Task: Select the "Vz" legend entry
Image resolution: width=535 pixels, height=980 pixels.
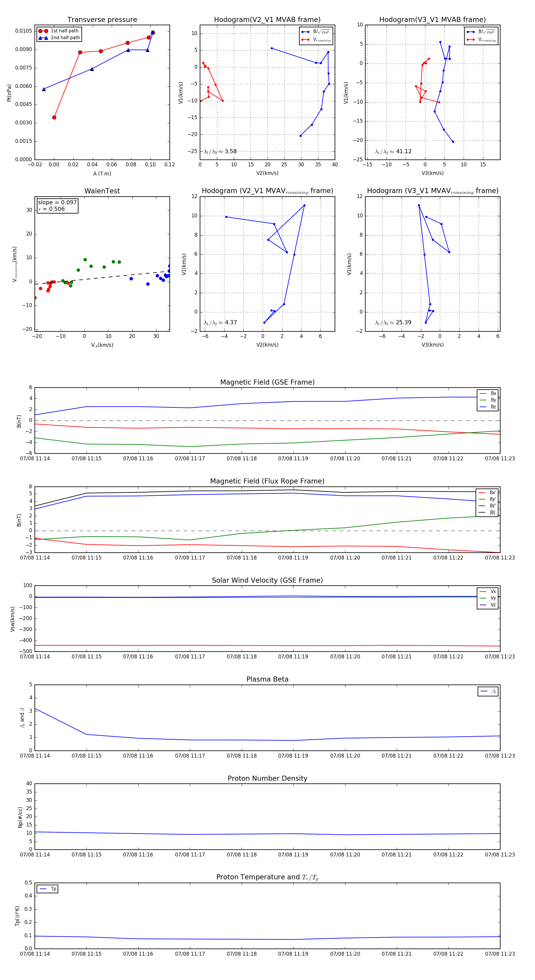Action: (488, 605)
